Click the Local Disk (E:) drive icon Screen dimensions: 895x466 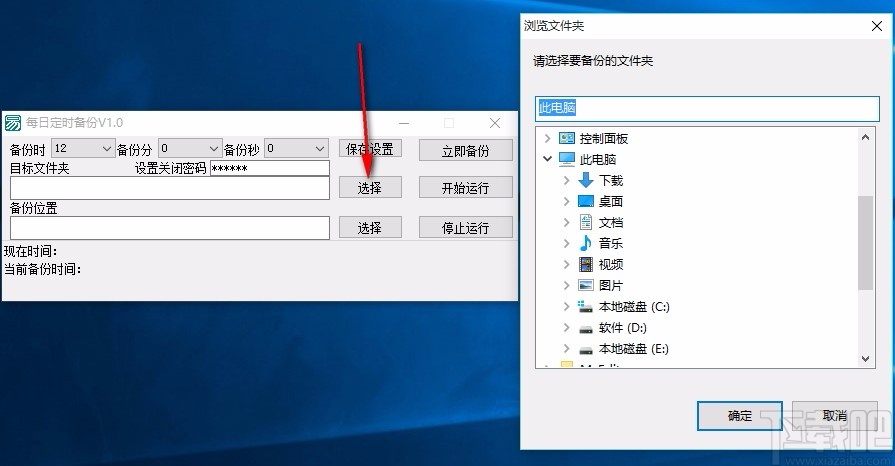pos(586,350)
